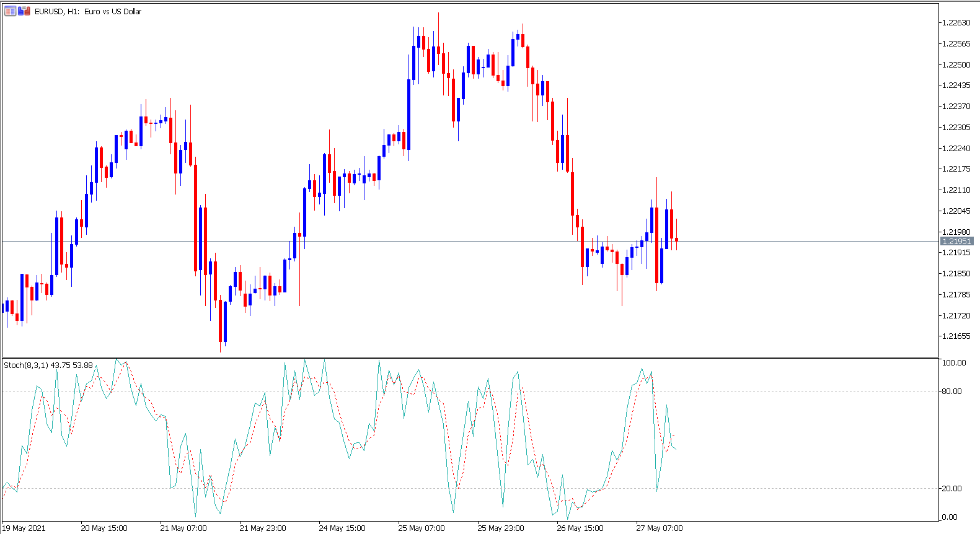Click the 20 May 15:00 time label
Viewport: 980px width, 534px height.
(104, 528)
